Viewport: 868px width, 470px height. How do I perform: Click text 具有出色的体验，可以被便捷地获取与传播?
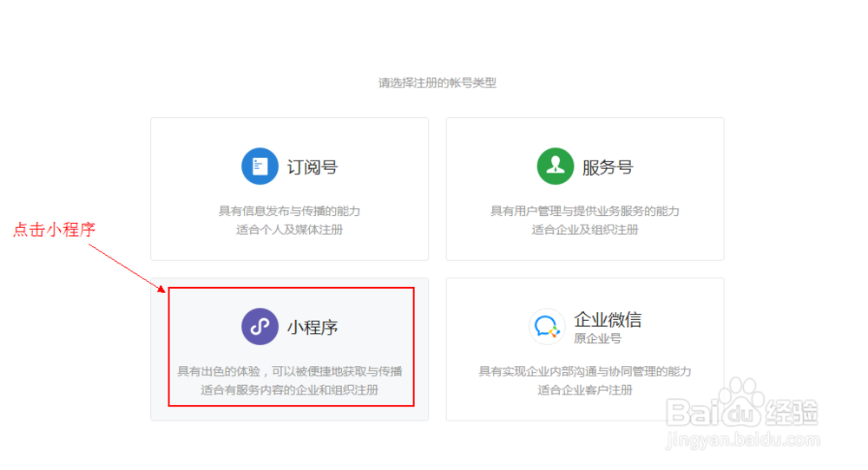tap(290, 371)
